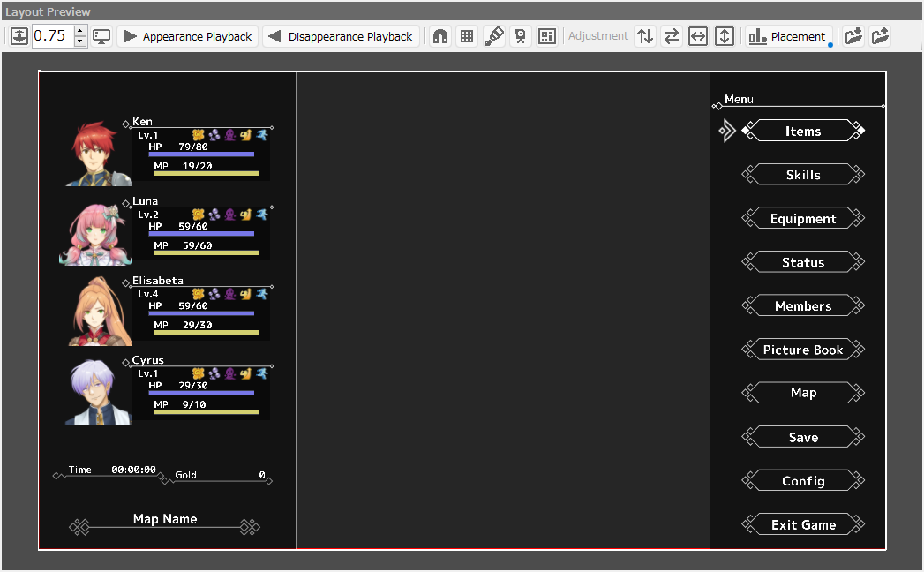Click the horizontal swap arrows icon
Screen dimensions: 924x572
click(x=672, y=36)
